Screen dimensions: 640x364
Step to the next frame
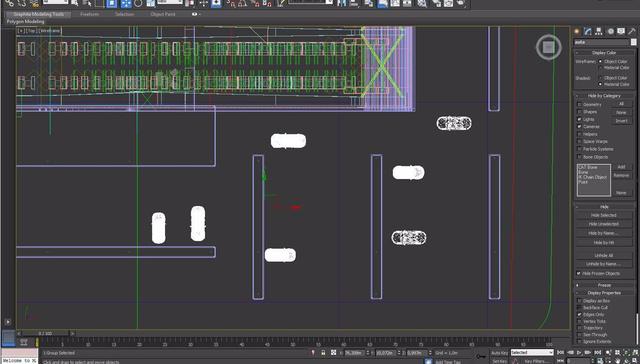pyautogui.click(x=588, y=353)
